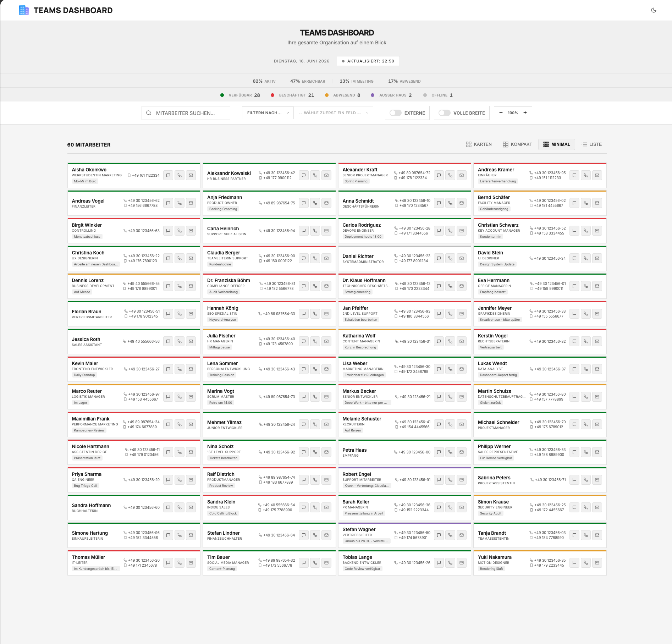The image size is (672, 644).
Task: Email Dr. Franziska Böhm
Action: click(x=326, y=286)
